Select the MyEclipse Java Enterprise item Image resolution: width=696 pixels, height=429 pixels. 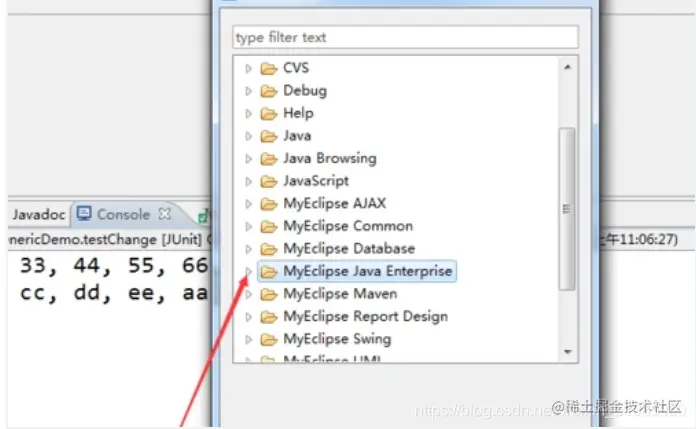tap(357, 271)
